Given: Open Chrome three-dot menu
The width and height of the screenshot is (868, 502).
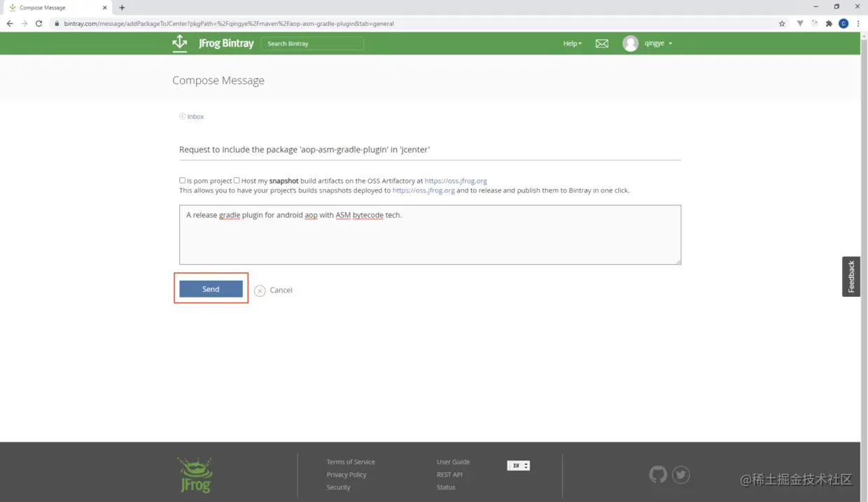Looking at the screenshot, I should coord(858,23).
